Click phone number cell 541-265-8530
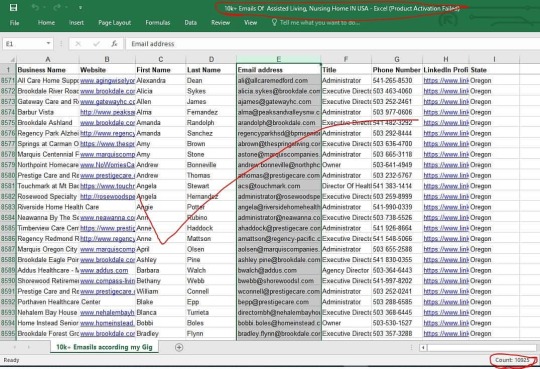The width and height of the screenshot is (540, 369). pos(397,81)
